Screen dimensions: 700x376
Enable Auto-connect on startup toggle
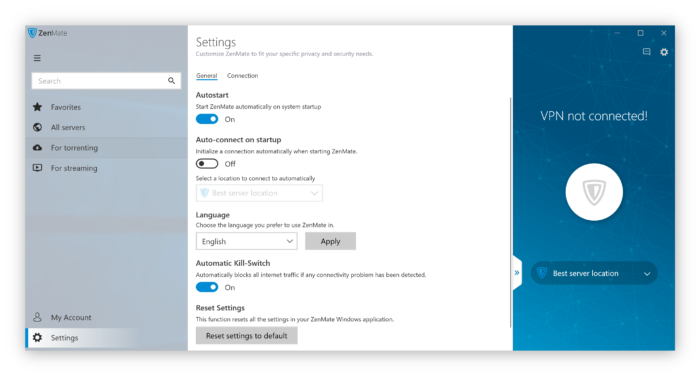207,164
